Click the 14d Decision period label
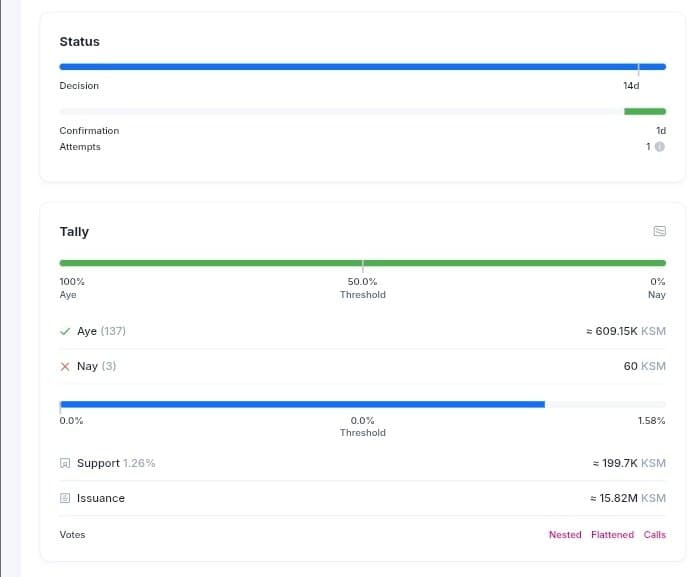 click(x=631, y=86)
